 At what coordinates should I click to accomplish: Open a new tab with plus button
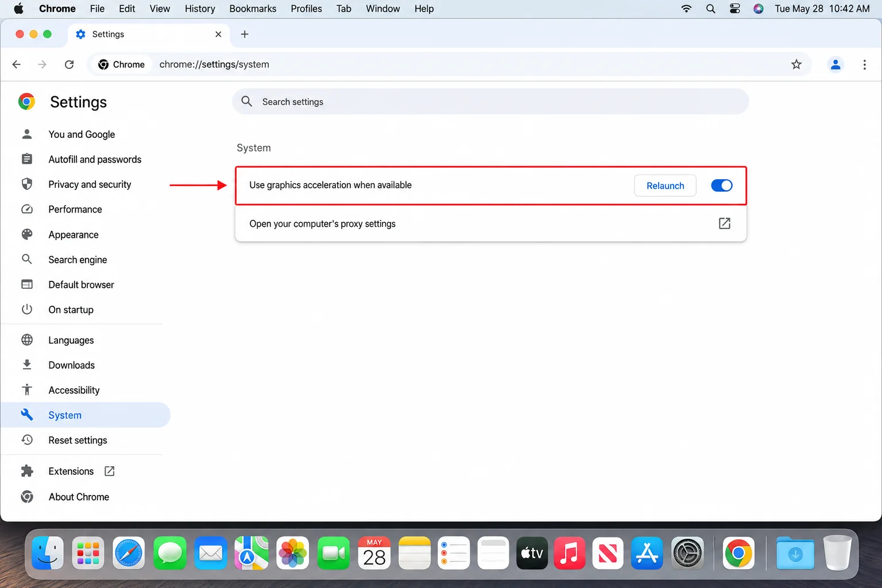[245, 34]
